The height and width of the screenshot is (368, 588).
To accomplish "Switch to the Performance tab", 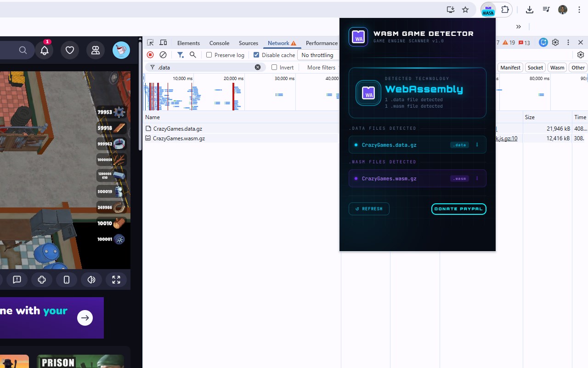I will (322, 43).
